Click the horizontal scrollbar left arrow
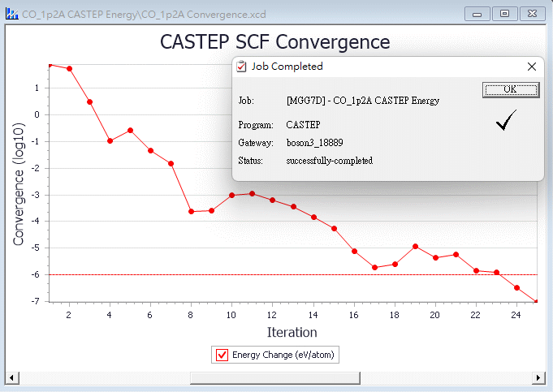The height and width of the screenshot is (392, 553). click(12, 377)
